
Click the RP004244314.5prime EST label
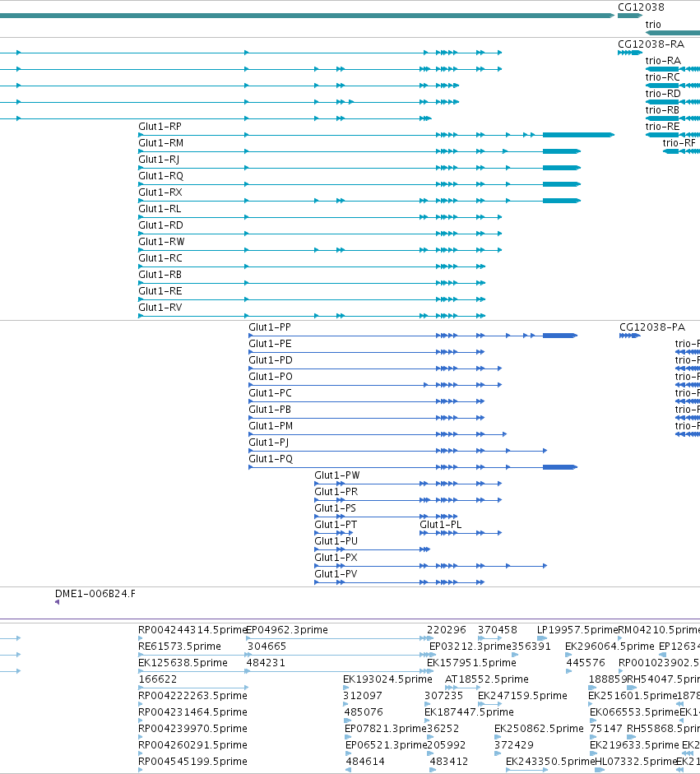coord(192,630)
